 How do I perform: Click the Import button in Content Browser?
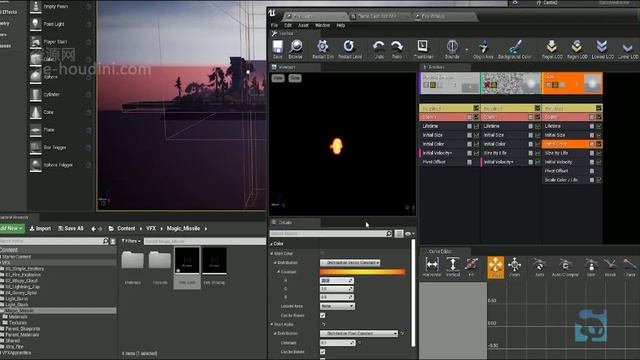click(x=40, y=229)
